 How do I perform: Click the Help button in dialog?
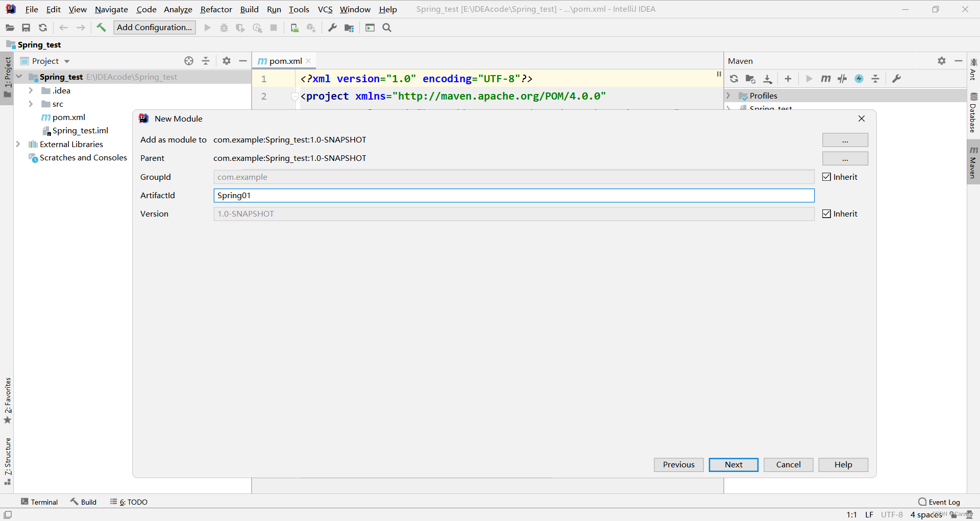coord(843,465)
